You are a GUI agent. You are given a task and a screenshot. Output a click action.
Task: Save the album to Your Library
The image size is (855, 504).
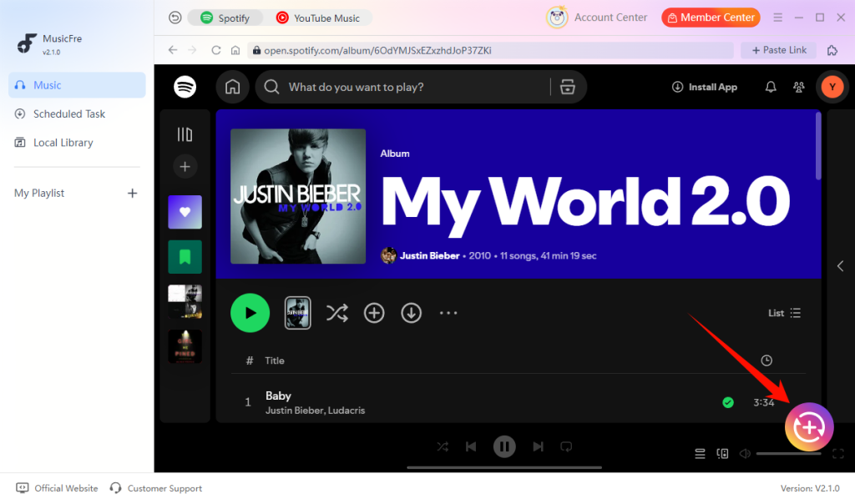click(374, 313)
